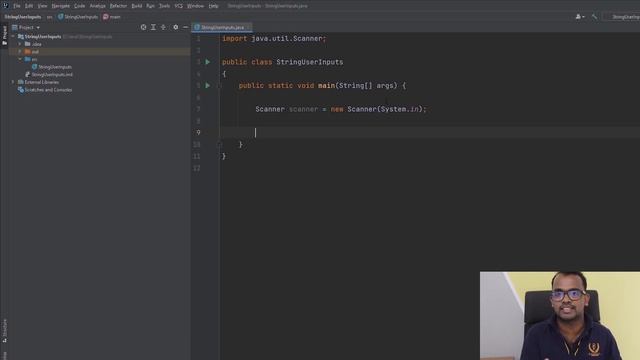Screen dimensions: 640x360
Task: Expand External Libraries node
Action: click(x=13, y=82)
